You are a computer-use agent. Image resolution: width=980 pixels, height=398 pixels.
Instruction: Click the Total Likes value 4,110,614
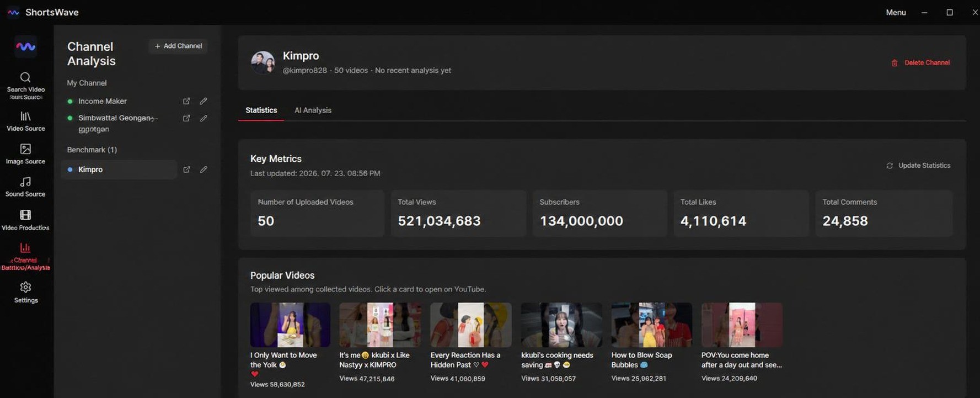point(713,221)
